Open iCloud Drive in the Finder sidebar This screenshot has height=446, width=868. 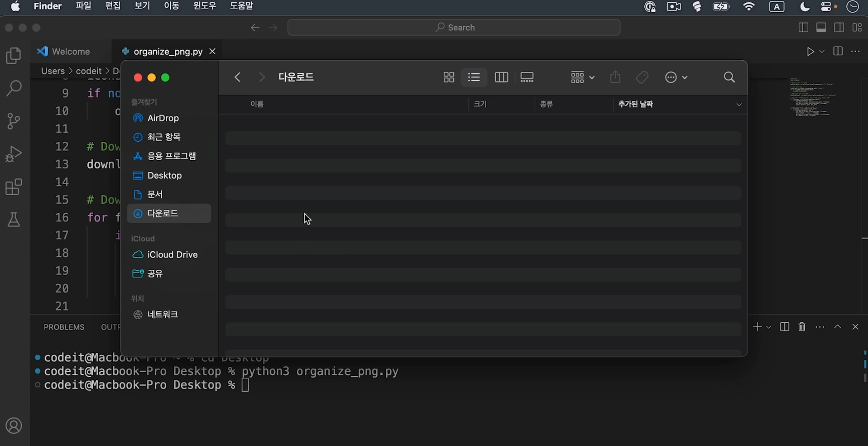(x=169, y=254)
